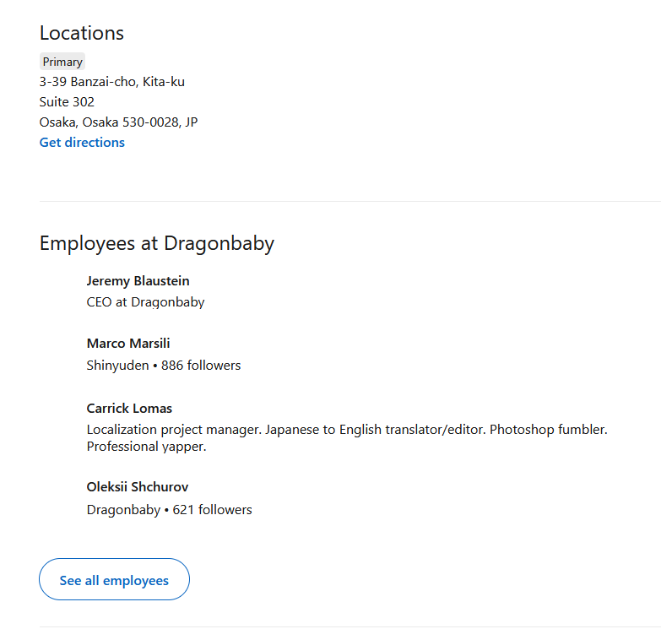Click the 'CEO at Dragonbaby' subtitle

pyautogui.click(x=146, y=302)
